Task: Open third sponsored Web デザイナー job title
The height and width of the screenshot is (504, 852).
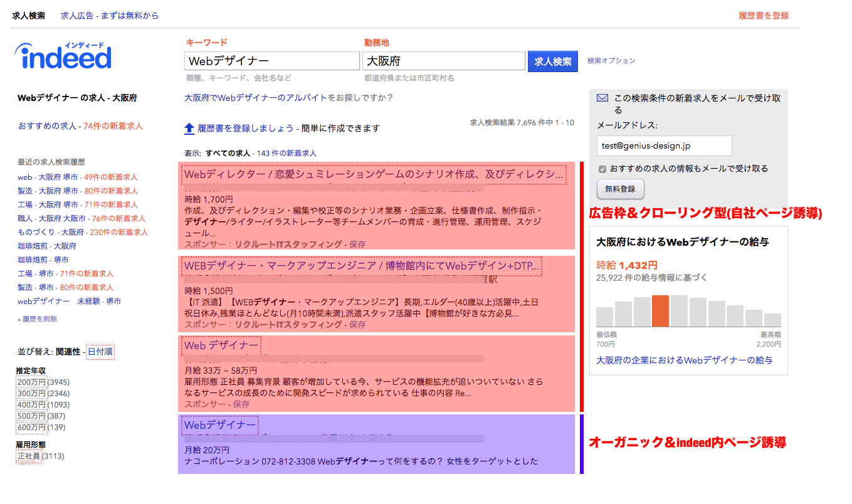Action: pyautogui.click(x=221, y=346)
